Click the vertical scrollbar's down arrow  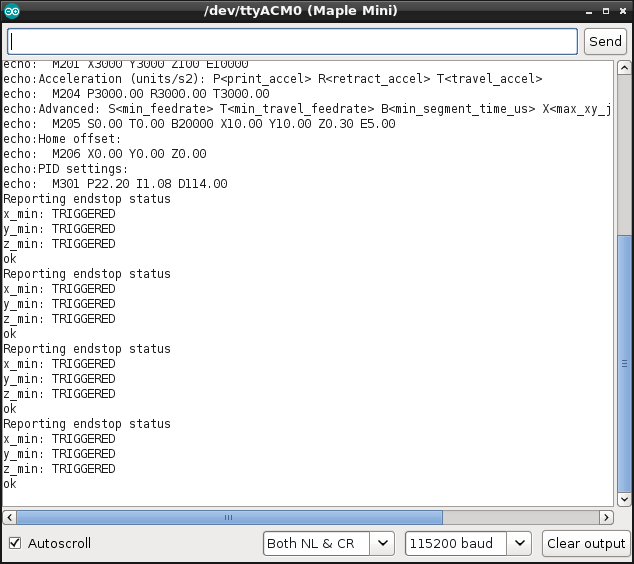coord(624,499)
